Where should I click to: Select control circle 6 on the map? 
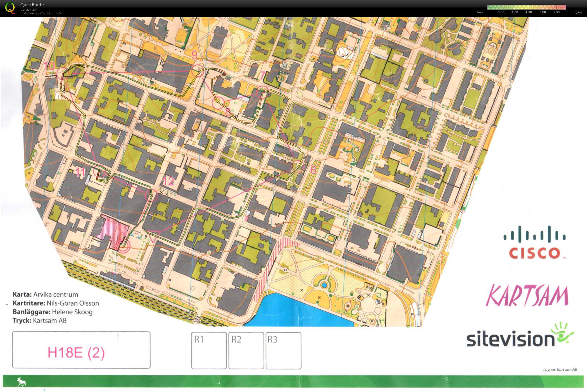pos(298,166)
